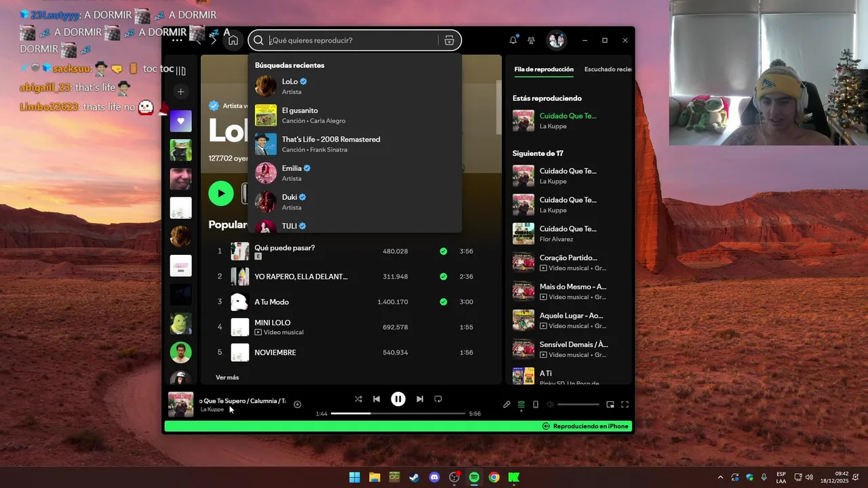
Task: Select Emilia artist from recent searches
Action: click(355, 173)
